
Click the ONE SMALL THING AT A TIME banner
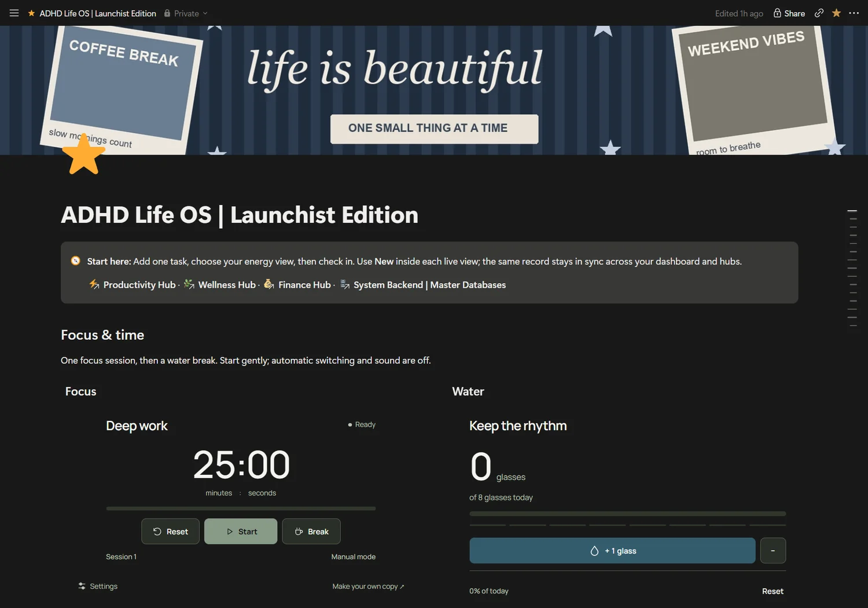point(434,129)
